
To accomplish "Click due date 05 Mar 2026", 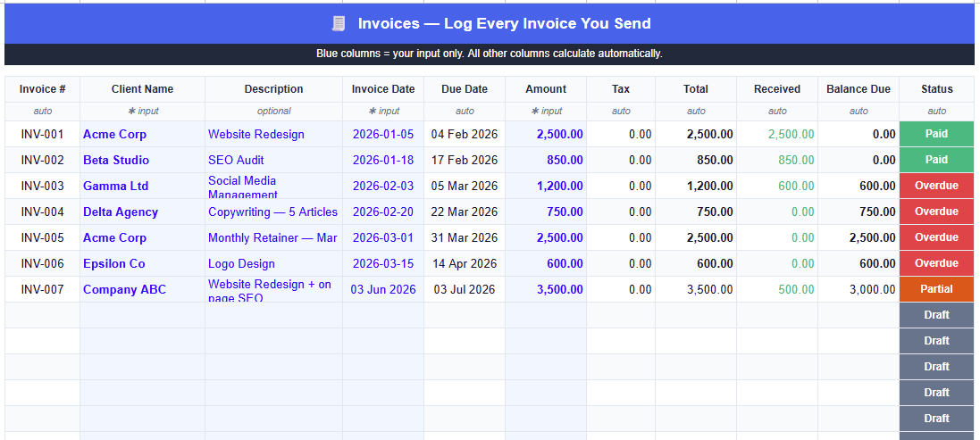I will tap(465, 186).
